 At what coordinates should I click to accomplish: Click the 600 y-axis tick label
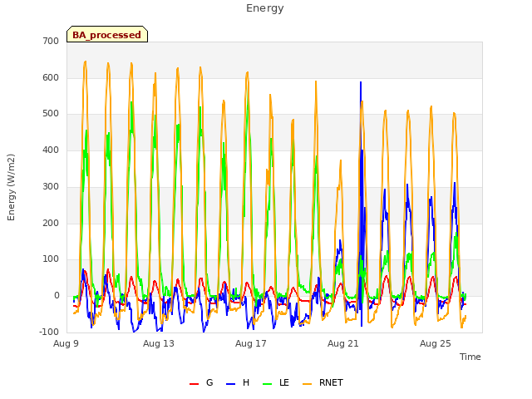click(51, 77)
